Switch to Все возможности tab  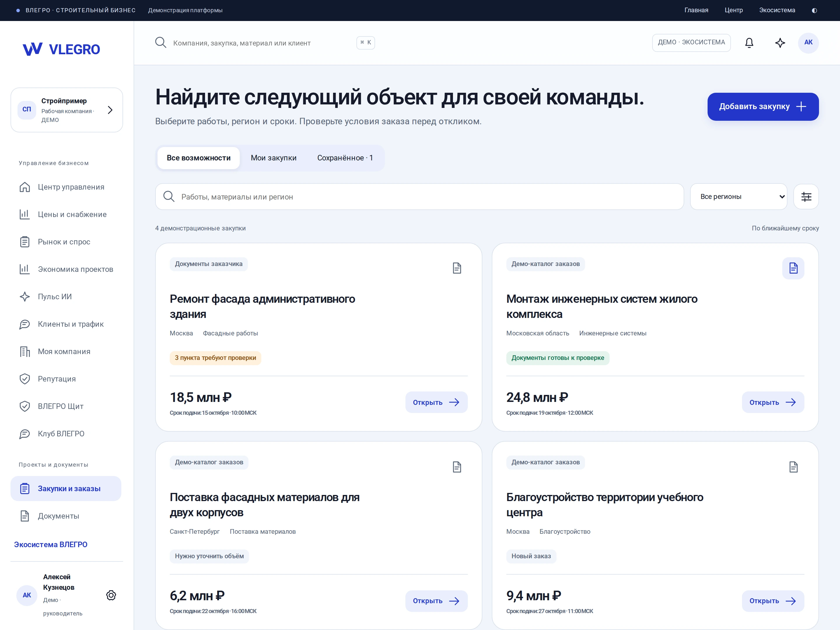click(199, 158)
